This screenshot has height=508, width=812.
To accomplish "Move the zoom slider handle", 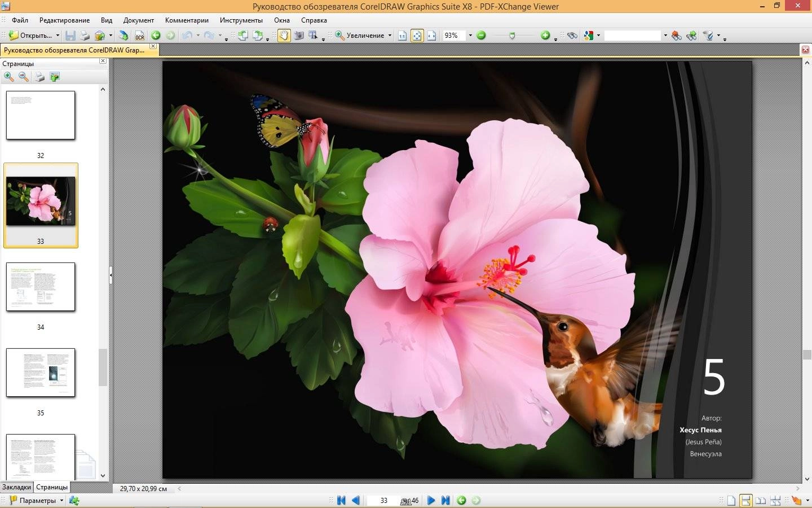I will (x=512, y=36).
